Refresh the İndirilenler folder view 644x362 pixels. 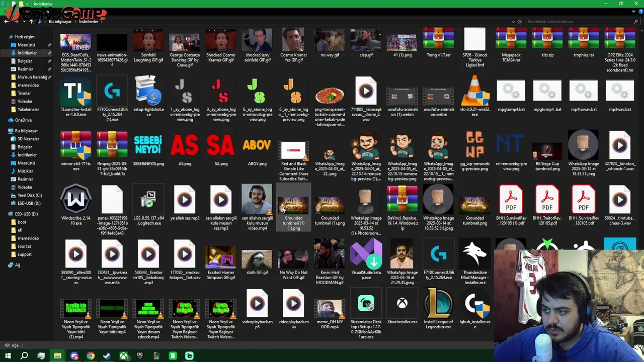pos(519,22)
